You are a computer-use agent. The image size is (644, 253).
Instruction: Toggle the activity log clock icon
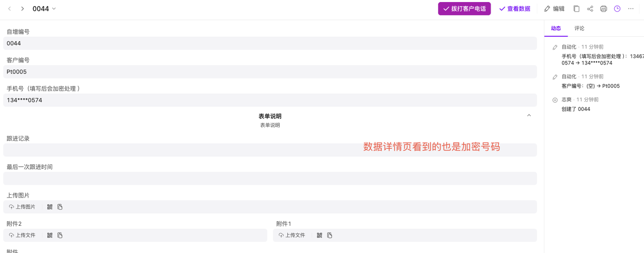click(x=617, y=9)
